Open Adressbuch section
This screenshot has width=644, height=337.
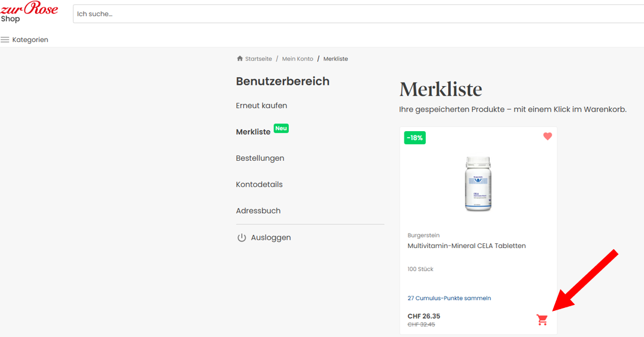[258, 211]
